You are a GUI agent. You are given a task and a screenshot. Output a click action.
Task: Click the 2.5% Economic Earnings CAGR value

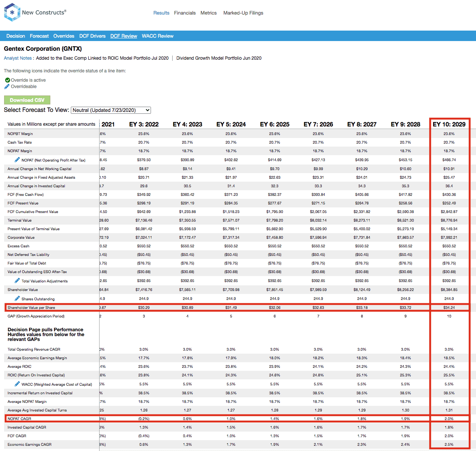pos(449,444)
